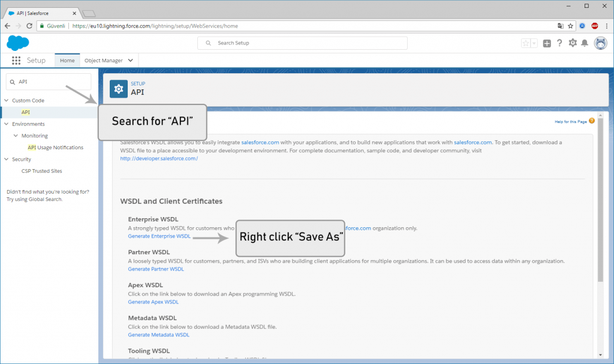
Task: Open the Help question mark icon
Action: (x=559, y=43)
